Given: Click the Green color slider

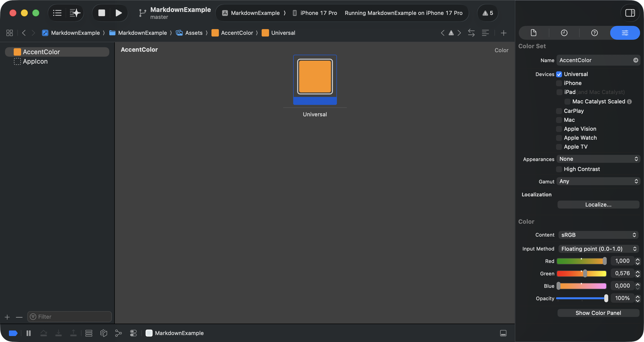Looking at the screenshot, I should [581, 273].
